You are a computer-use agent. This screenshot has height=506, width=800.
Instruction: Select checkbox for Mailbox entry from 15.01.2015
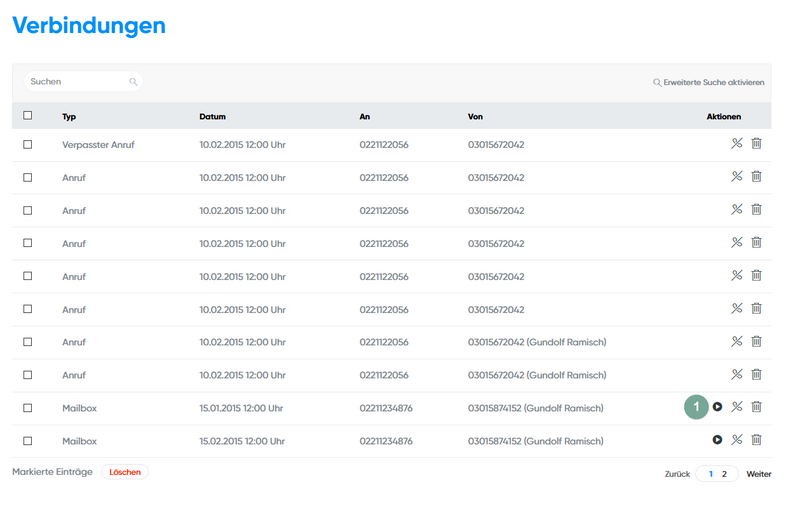pyautogui.click(x=28, y=408)
